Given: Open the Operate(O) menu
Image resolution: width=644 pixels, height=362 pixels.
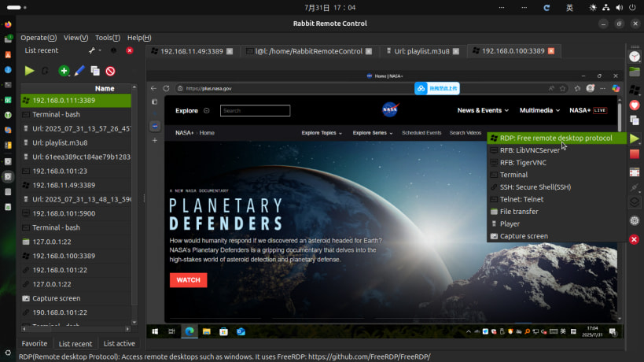Looking at the screenshot, I should pyautogui.click(x=39, y=38).
